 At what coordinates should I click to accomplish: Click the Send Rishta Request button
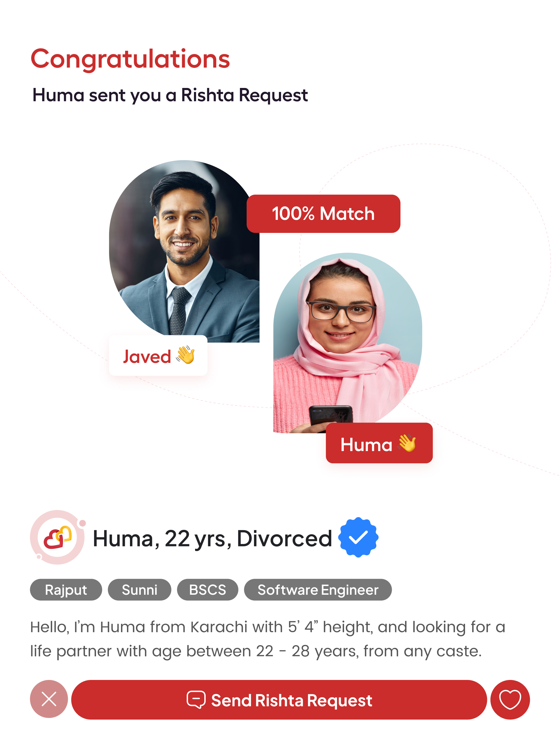click(279, 699)
